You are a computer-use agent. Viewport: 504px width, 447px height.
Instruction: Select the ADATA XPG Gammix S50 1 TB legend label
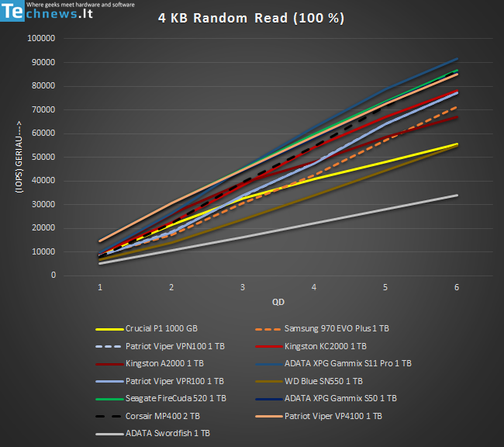(340, 398)
